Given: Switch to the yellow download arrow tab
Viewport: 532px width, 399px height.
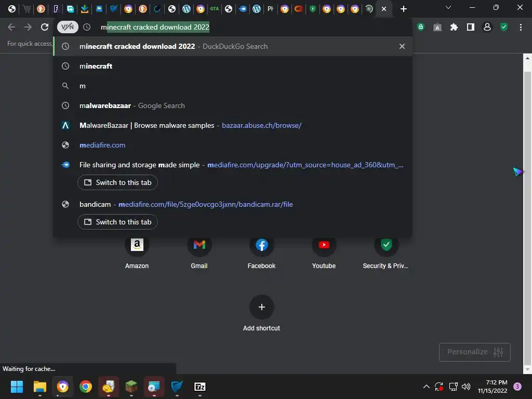Looking at the screenshot, I should pos(85,9).
